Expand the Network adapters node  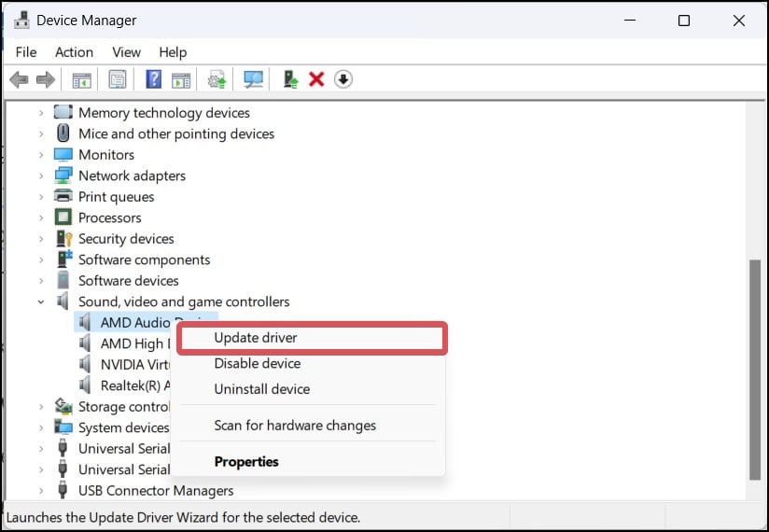tap(41, 176)
